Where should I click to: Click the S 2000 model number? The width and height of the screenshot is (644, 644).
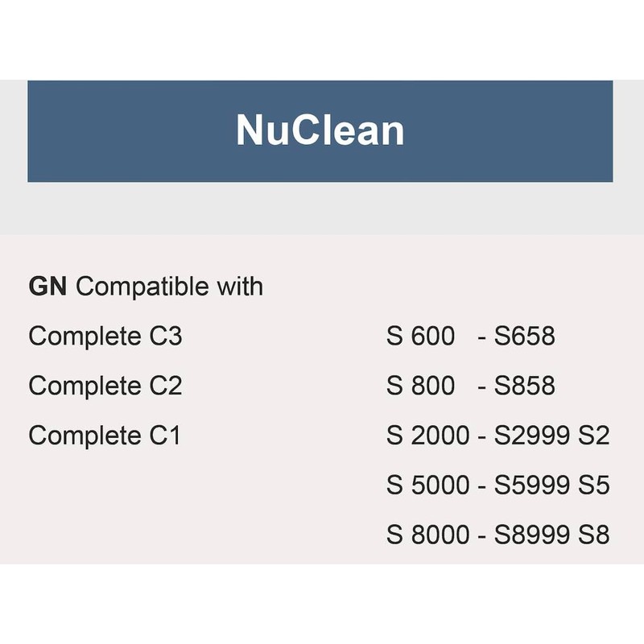(427, 436)
